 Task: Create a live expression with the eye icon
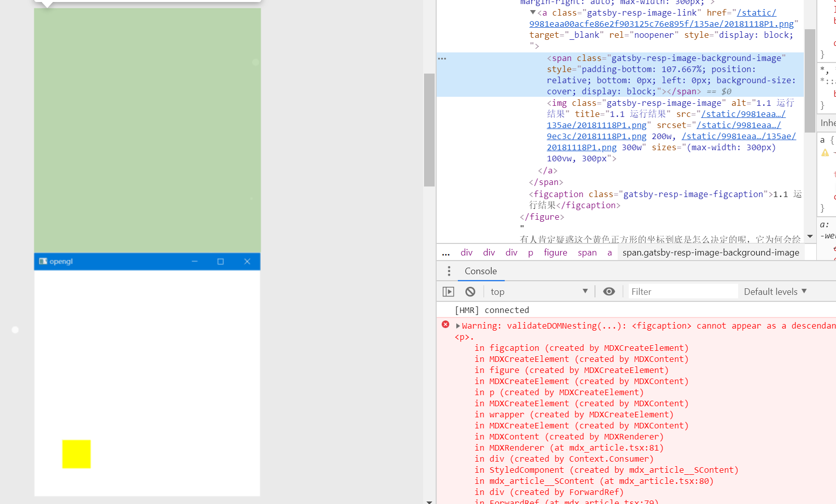(x=609, y=291)
